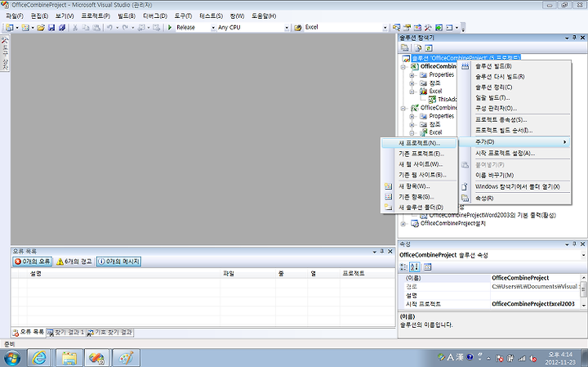This screenshot has height=367, width=588.
Task: Open the 파일(F) menu
Action: [15, 16]
